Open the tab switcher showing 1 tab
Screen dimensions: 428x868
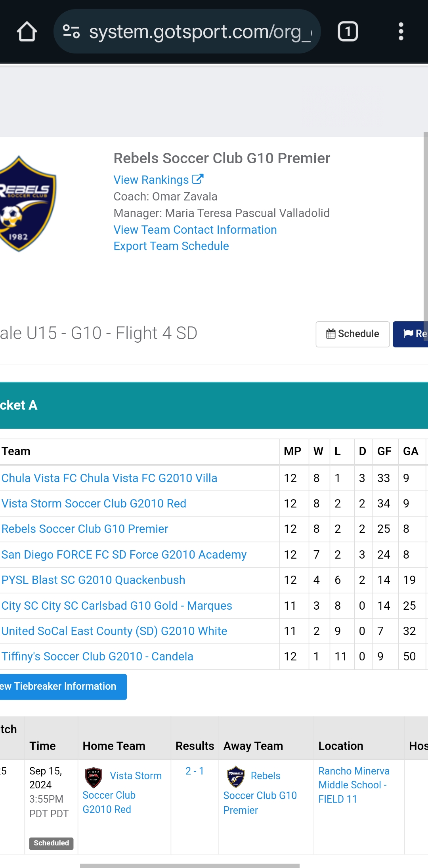click(x=348, y=32)
